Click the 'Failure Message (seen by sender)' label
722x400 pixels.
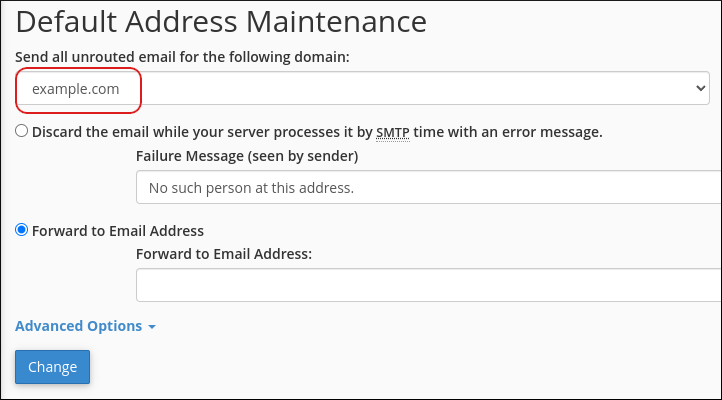[x=247, y=156]
